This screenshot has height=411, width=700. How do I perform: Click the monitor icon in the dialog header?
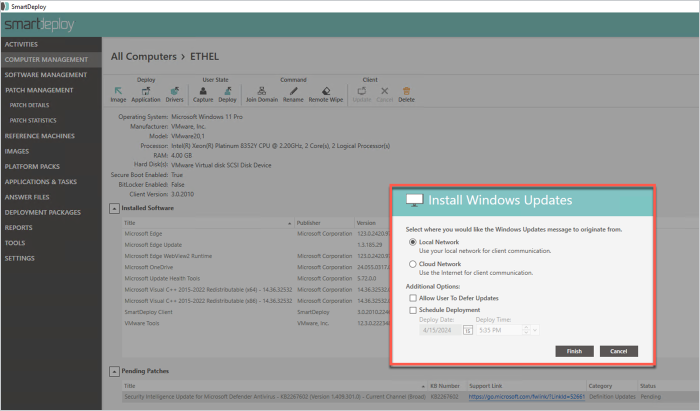[x=415, y=200]
